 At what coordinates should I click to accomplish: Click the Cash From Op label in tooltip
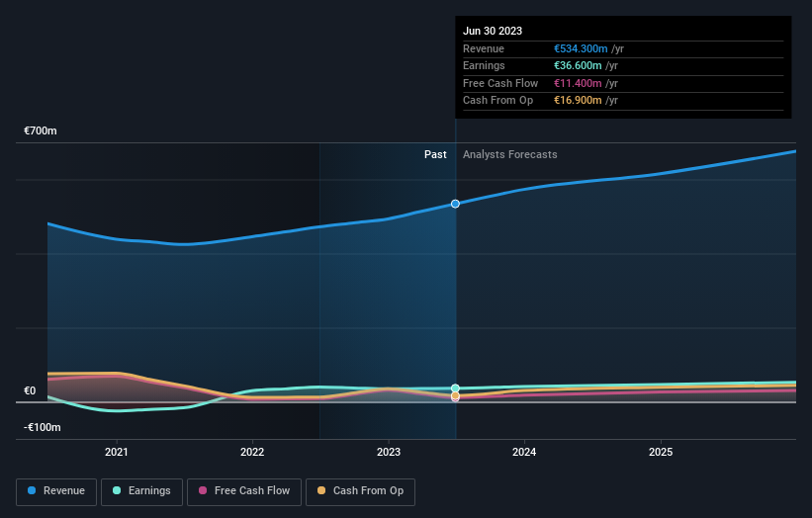pyautogui.click(x=497, y=101)
